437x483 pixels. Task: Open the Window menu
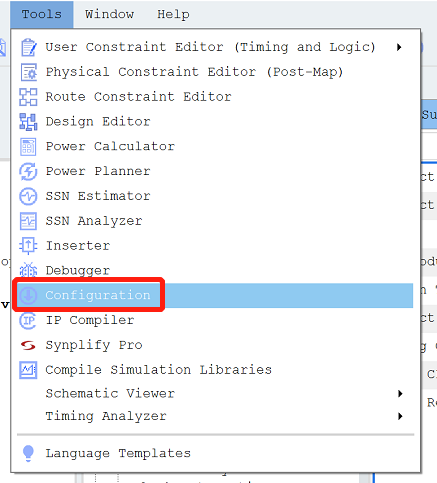pyautogui.click(x=109, y=14)
